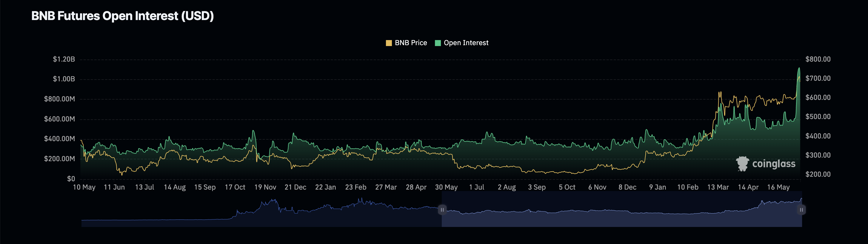Click the "$600.00" price axis label

[818, 97]
